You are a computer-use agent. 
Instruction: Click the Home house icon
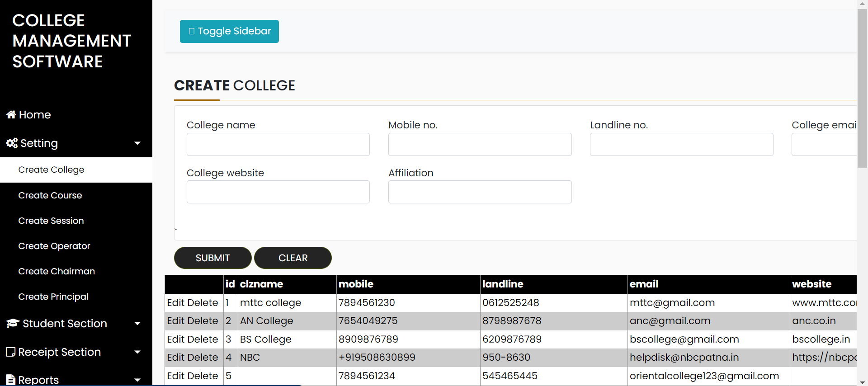(11, 115)
